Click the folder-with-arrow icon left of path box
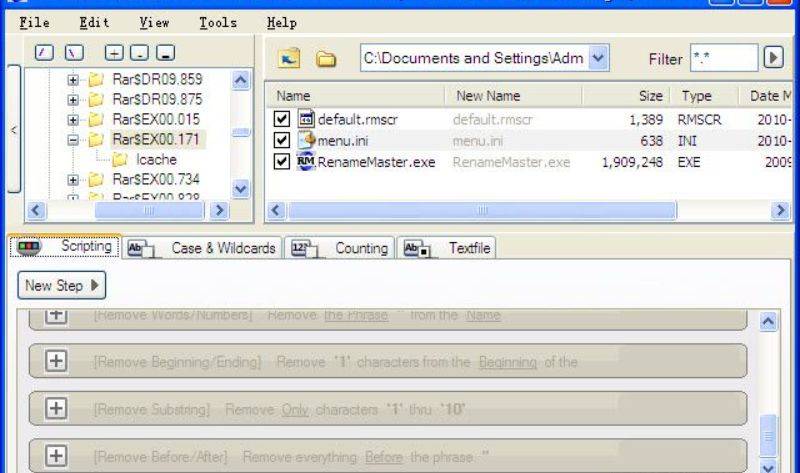The width and height of the screenshot is (800, 473). [289, 59]
